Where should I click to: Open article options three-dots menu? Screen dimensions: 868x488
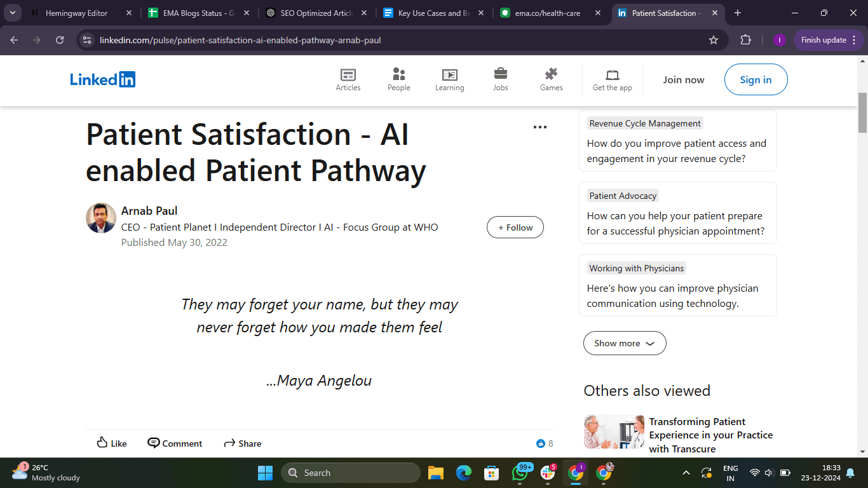tap(540, 127)
